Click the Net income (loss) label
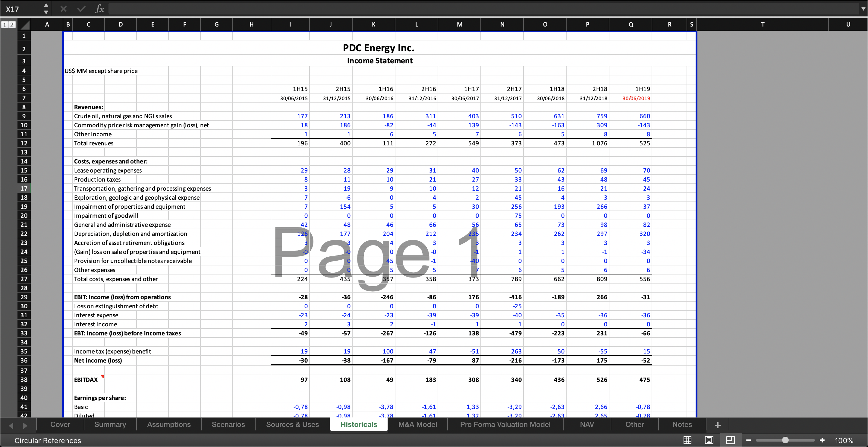The image size is (868, 447). 98,360
